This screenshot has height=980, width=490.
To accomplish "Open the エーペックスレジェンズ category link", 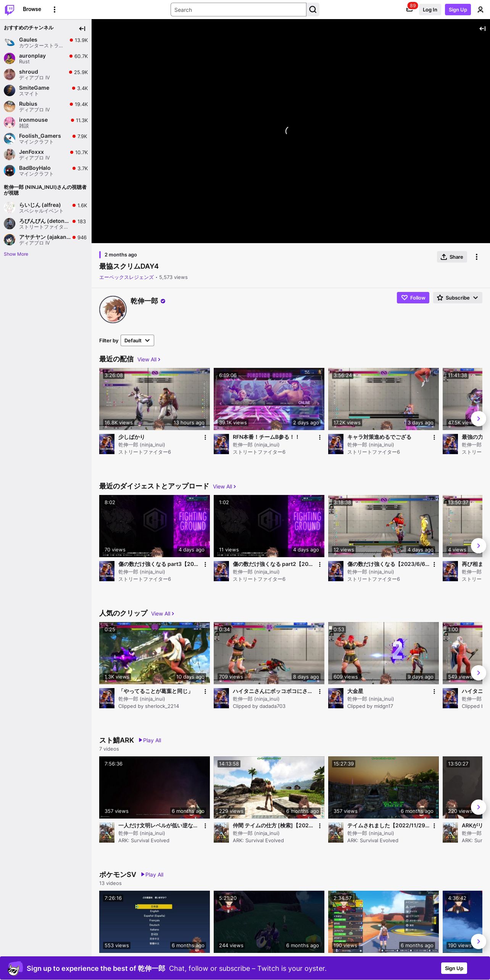I will pyautogui.click(x=126, y=277).
